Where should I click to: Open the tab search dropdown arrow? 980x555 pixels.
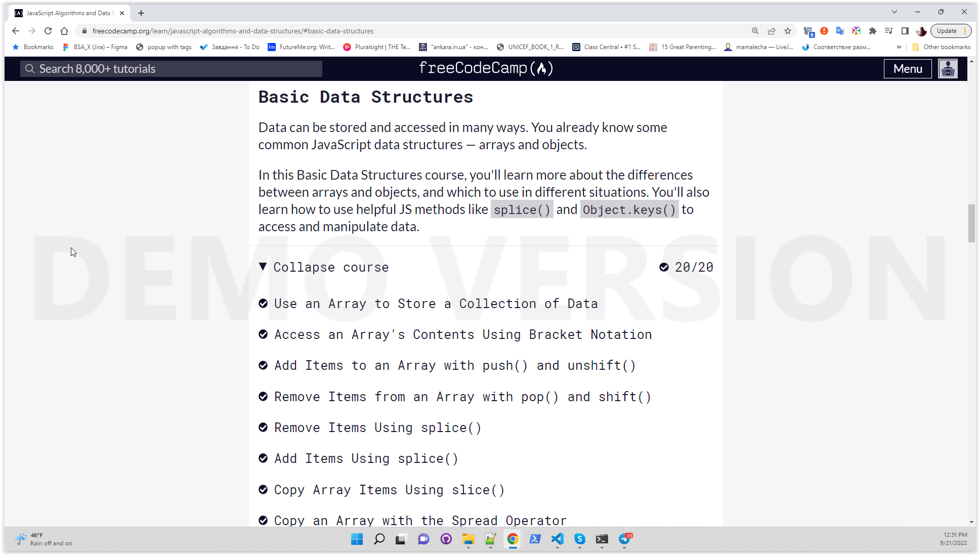pyautogui.click(x=894, y=12)
